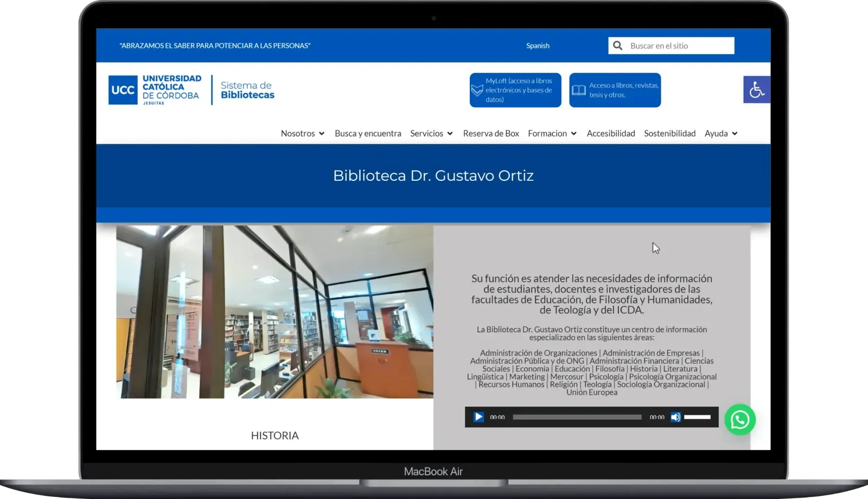
Task: Click the search magnifier icon
Action: tap(617, 46)
